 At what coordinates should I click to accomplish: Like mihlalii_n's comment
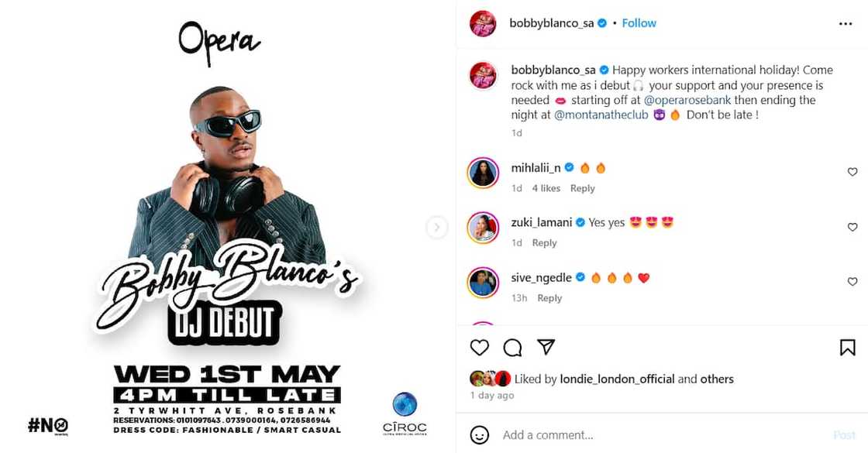click(x=852, y=172)
